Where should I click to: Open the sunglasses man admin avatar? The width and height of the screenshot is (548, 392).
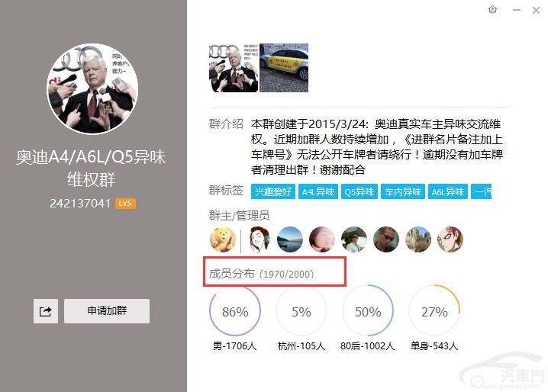[386, 239]
